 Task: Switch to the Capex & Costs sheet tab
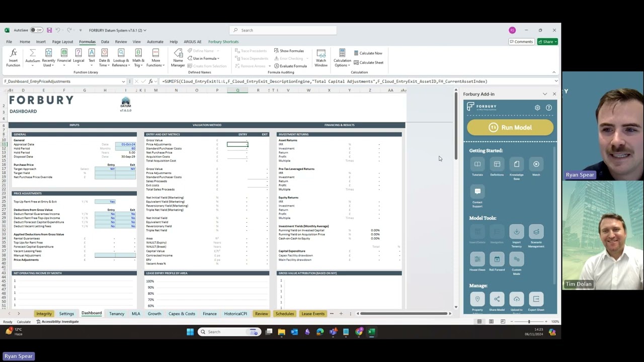(x=182, y=314)
